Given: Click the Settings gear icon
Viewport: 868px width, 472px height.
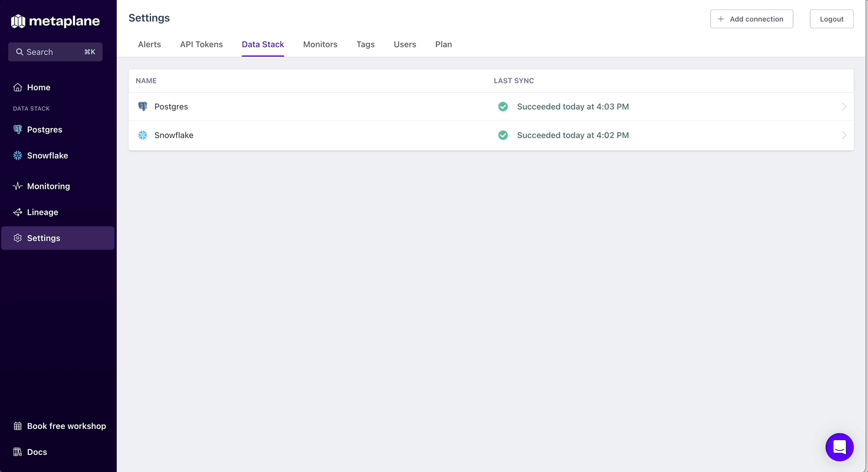Looking at the screenshot, I should (x=18, y=238).
